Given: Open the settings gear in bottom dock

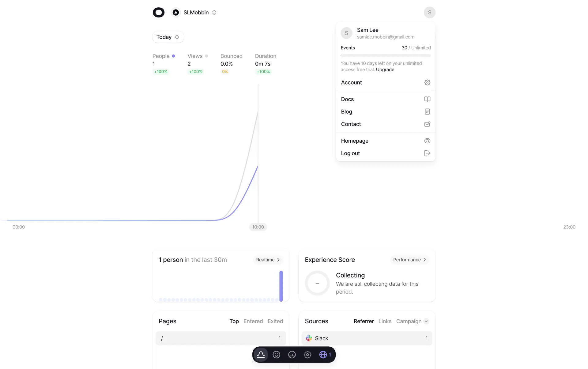Looking at the screenshot, I should (307, 355).
